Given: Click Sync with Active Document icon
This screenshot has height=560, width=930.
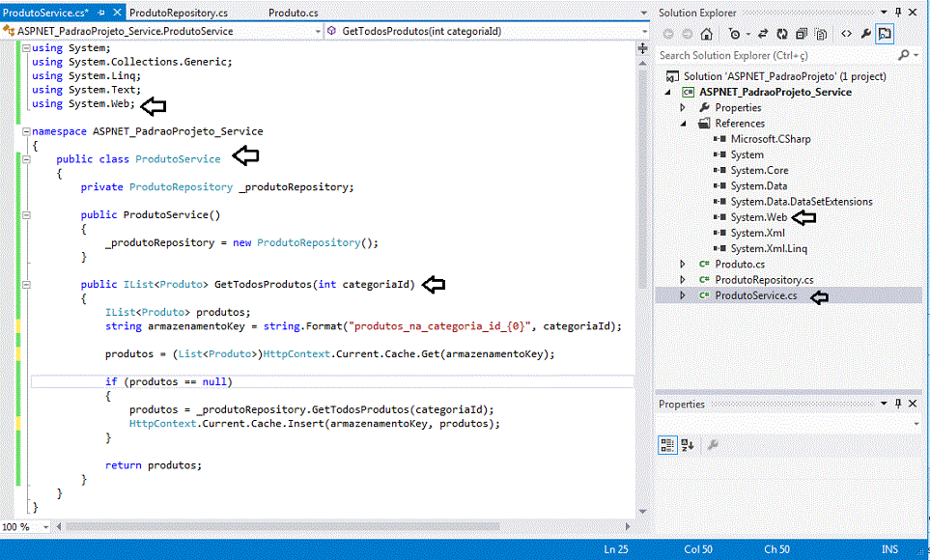Looking at the screenshot, I should click(763, 35).
